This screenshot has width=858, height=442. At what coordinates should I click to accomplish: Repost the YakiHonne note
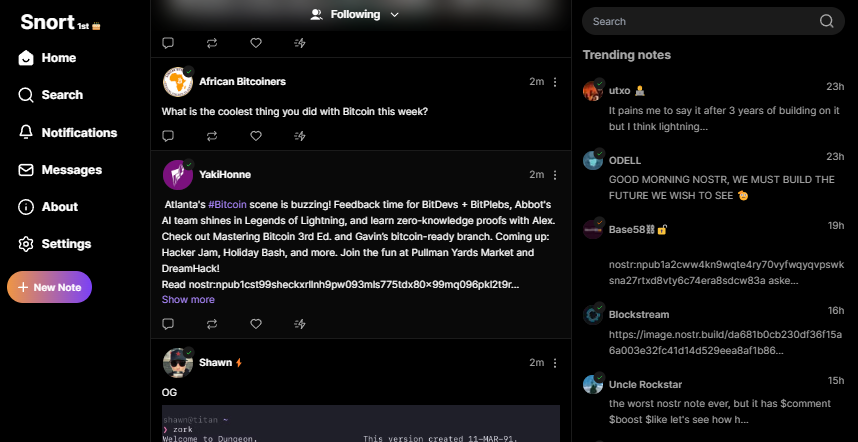click(212, 324)
